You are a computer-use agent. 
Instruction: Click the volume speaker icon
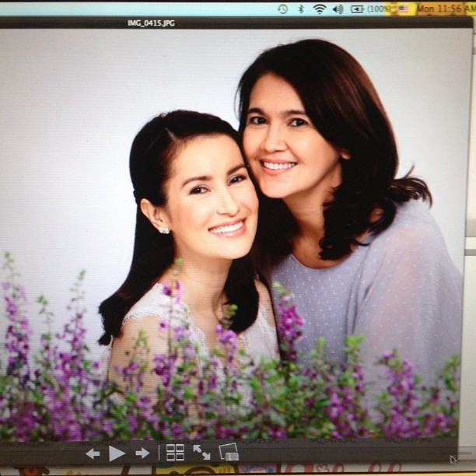[x=338, y=9]
